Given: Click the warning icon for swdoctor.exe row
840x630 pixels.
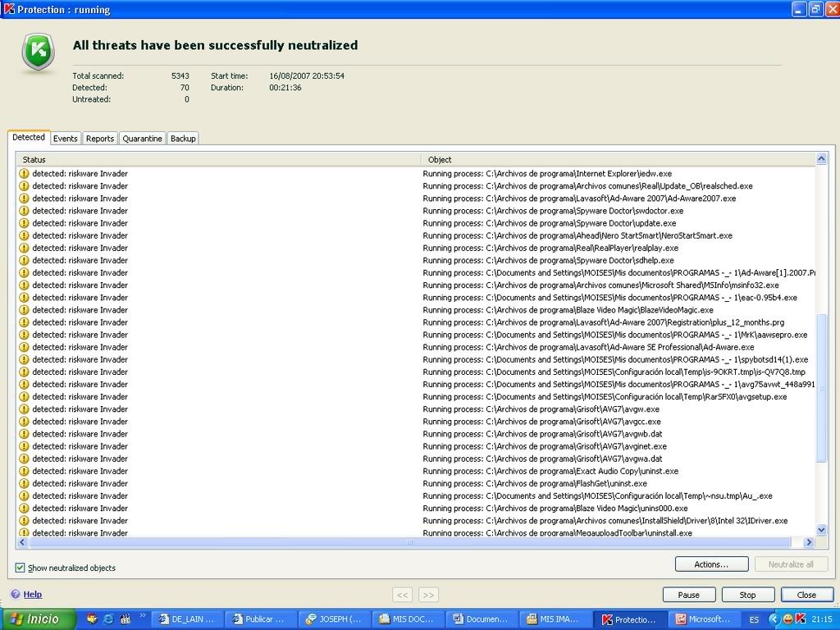Looking at the screenshot, I should [x=24, y=211].
